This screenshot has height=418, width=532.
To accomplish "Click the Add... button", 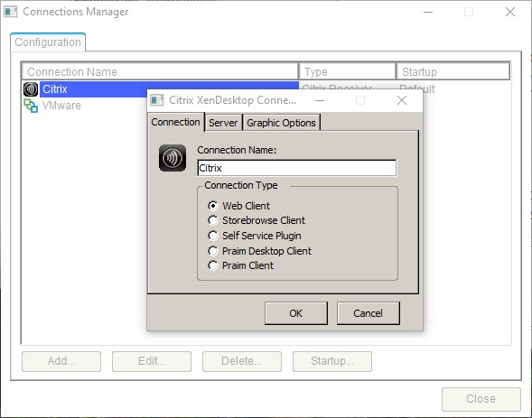I will 61,361.
